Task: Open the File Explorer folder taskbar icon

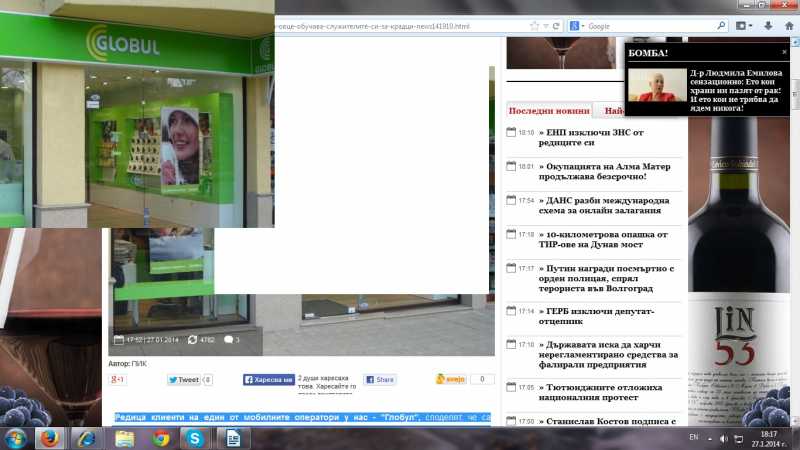Action: click(124, 439)
